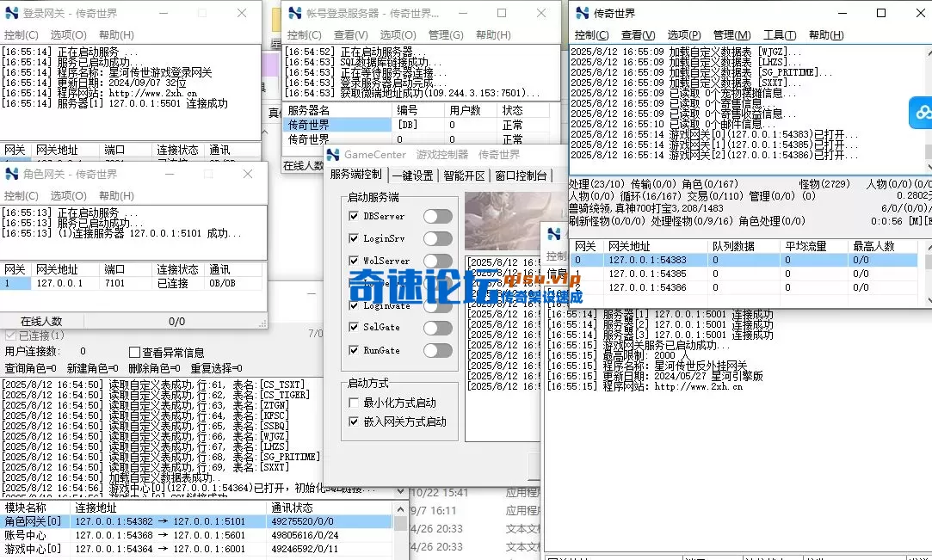The height and width of the screenshot is (560, 932).
Task: Open 选项(O) menu in 登录网关 window
Action: tap(68, 35)
